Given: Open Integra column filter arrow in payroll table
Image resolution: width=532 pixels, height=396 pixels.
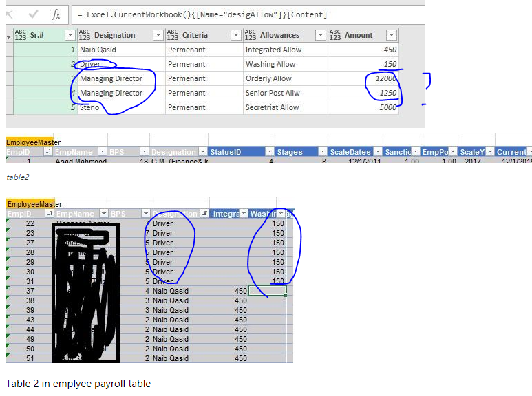Looking at the screenshot, I should point(244,213).
